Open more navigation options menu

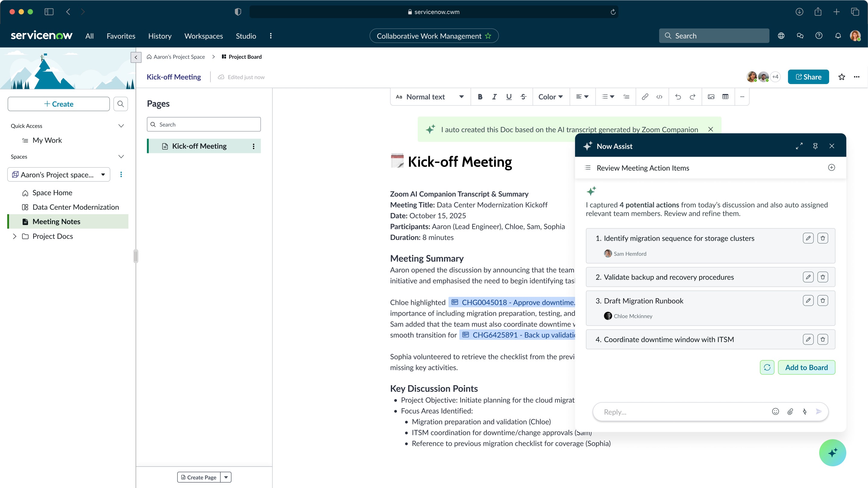271,36
